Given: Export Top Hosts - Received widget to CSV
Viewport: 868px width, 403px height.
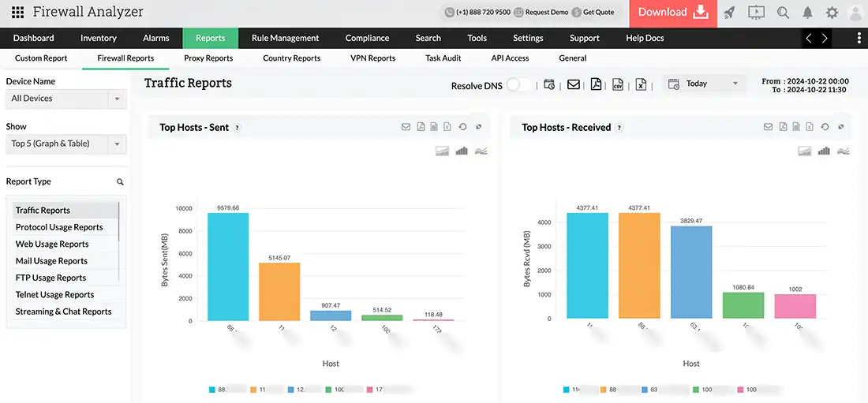Looking at the screenshot, I should [x=796, y=127].
